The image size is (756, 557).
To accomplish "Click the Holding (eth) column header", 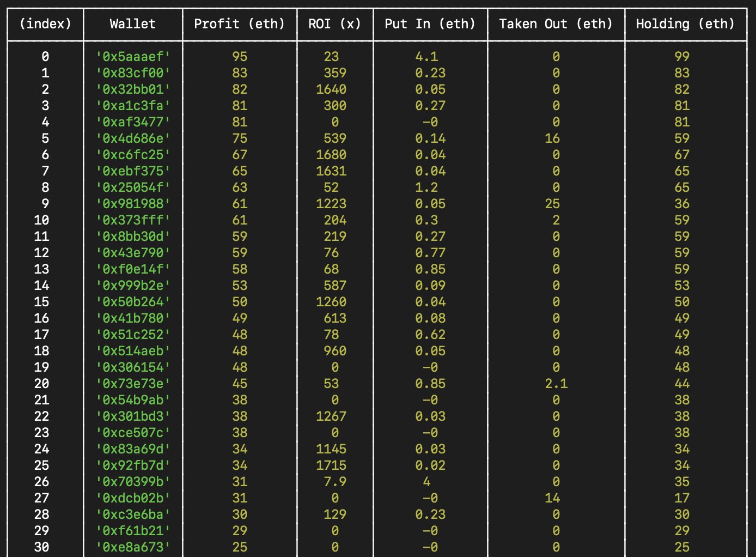I will 685,24.
